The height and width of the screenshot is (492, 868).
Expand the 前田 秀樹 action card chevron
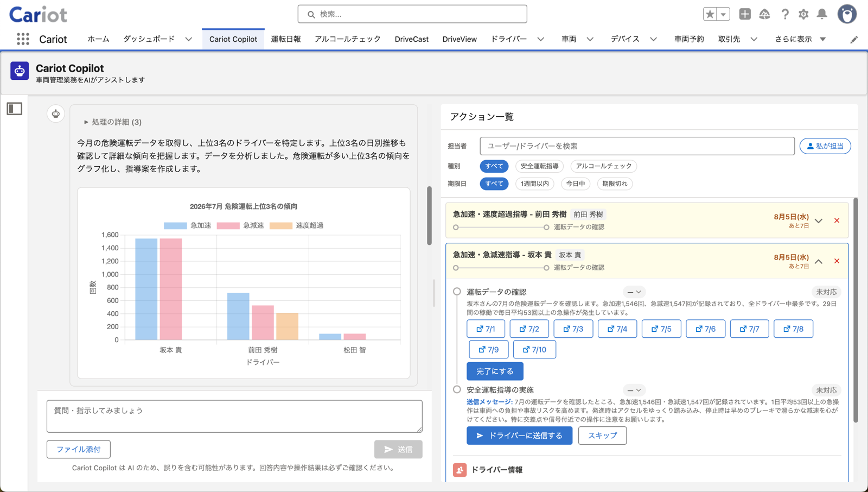click(819, 220)
